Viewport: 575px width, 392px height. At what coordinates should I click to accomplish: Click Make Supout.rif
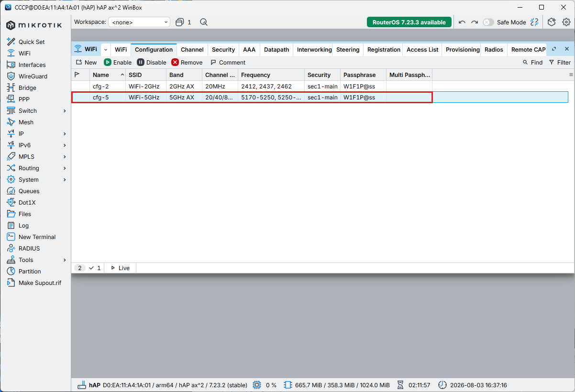tap(40, 283)
